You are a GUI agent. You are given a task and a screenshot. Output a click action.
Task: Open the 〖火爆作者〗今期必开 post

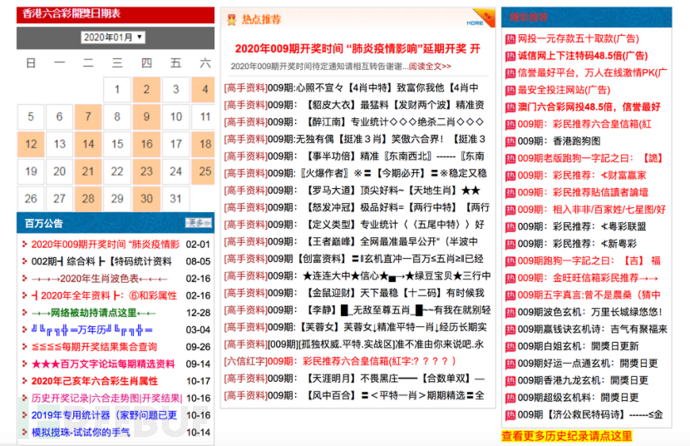(x=356, y=173)
